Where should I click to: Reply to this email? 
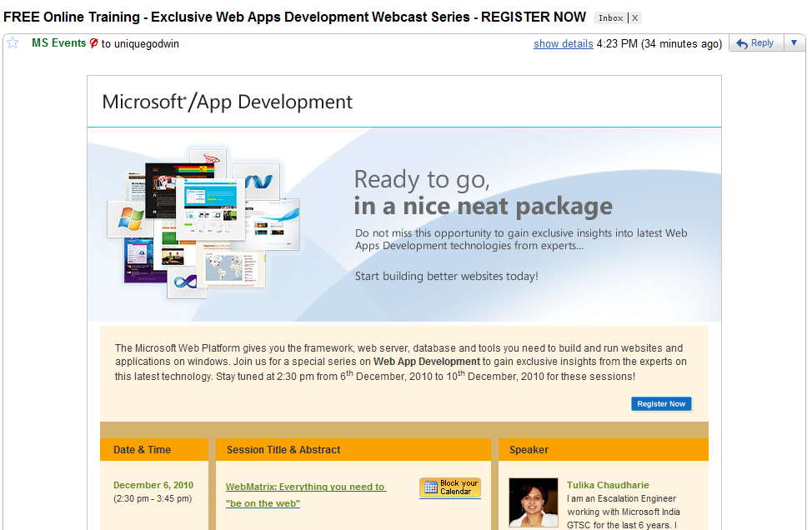(x=756, y=43)
